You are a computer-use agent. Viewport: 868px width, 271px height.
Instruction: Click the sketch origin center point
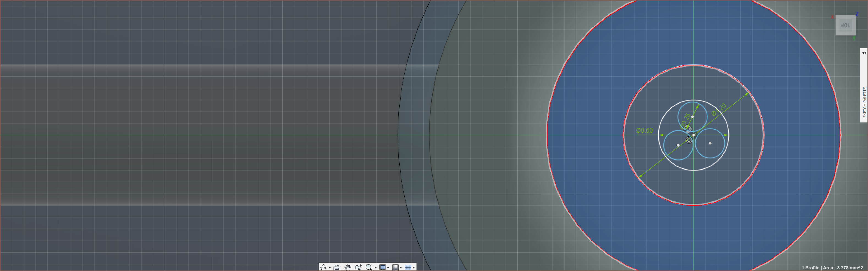pos(693,135)
